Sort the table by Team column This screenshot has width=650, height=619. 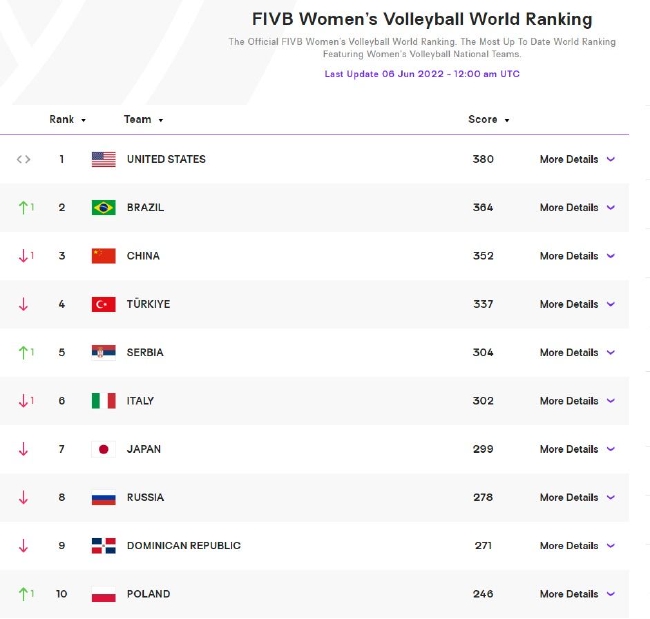click(143, 119)
